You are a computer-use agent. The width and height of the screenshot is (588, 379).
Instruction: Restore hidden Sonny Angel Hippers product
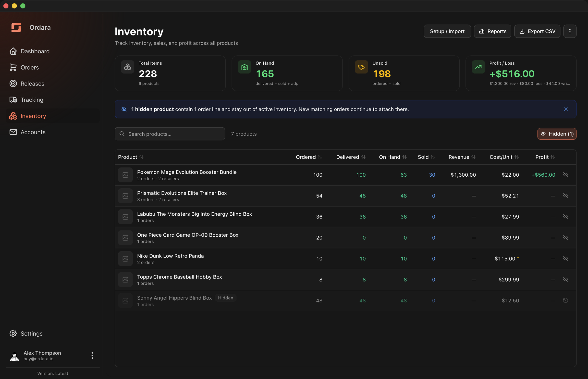[565, 300]
